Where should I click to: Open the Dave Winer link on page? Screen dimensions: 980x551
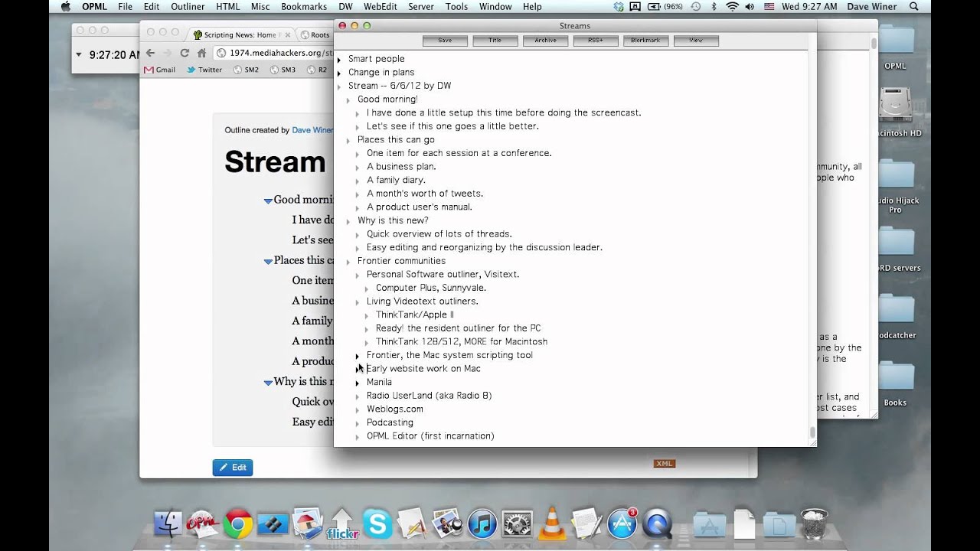(x=312, y=130)
